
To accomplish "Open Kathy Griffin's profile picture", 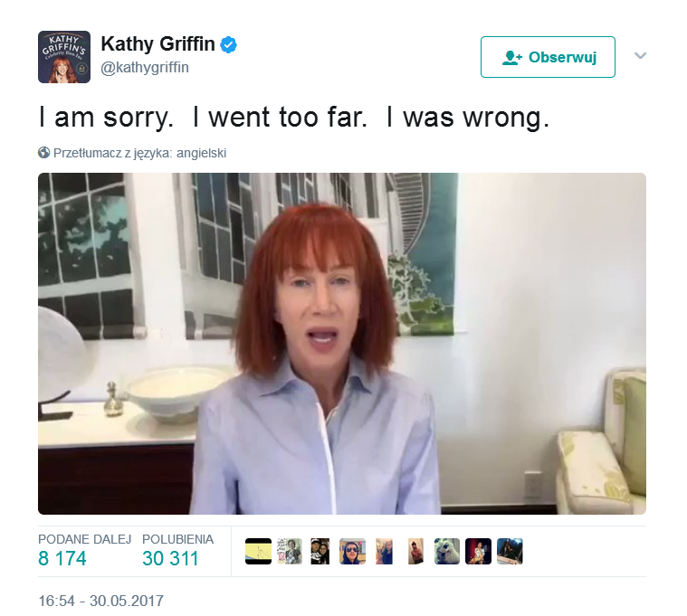I will click(64, 57).
